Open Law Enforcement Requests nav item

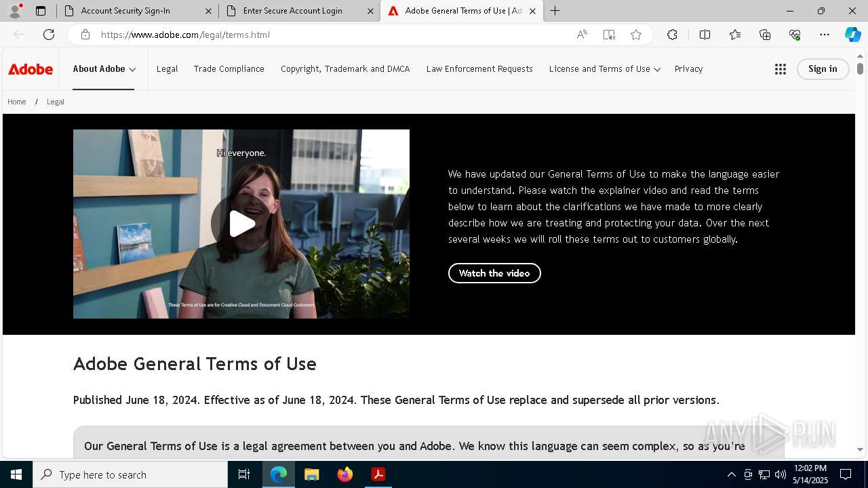[479, 69]
